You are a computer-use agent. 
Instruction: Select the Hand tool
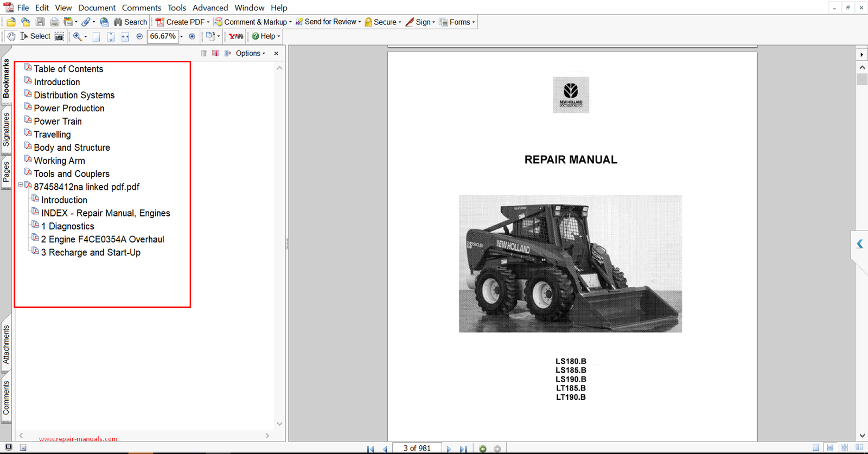[11, 36]
